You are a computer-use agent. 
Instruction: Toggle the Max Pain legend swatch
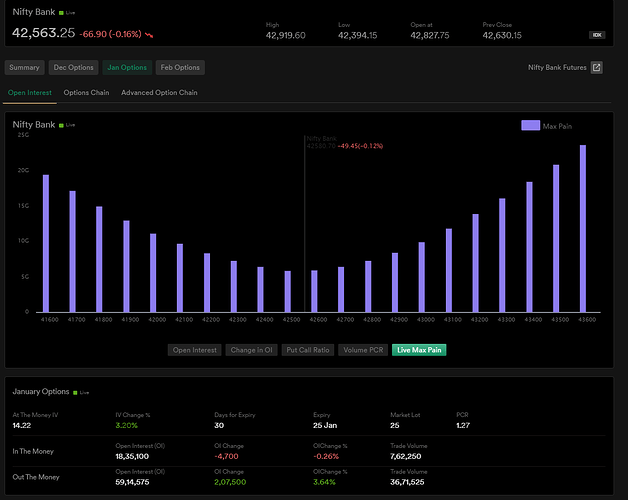530,125
